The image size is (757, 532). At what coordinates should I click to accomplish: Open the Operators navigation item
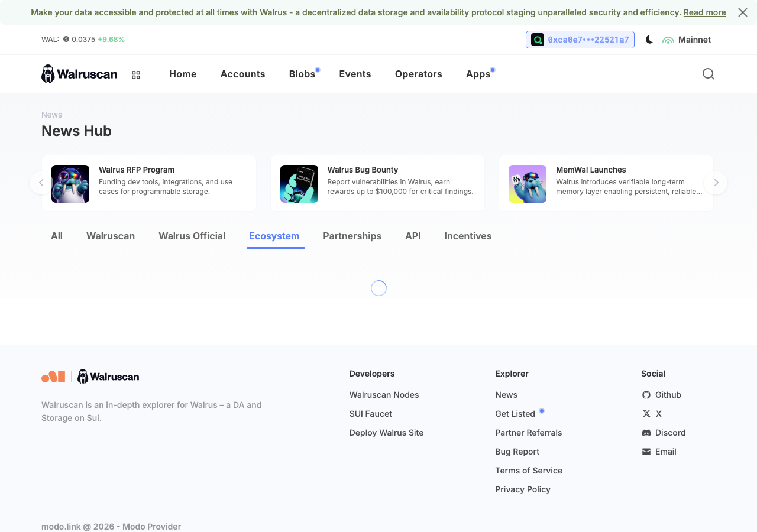point(419,74)
